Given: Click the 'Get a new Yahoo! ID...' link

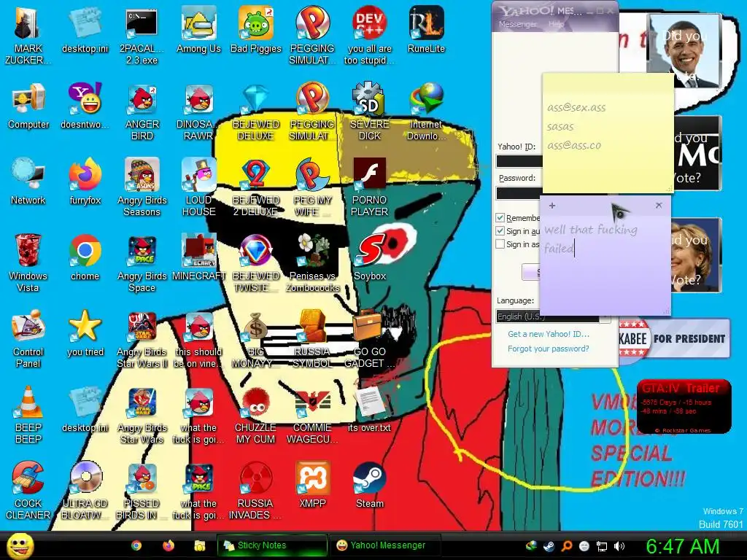Looking at the screenshot, I should click(549, 334).
